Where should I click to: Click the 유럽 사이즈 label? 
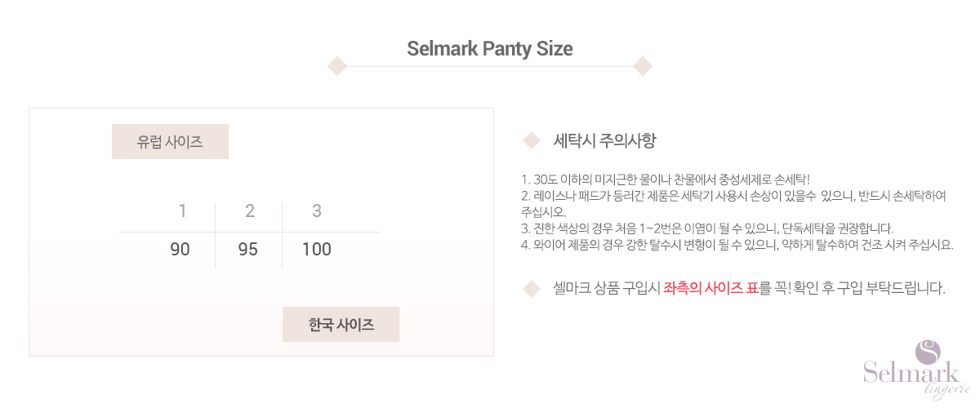170,142
